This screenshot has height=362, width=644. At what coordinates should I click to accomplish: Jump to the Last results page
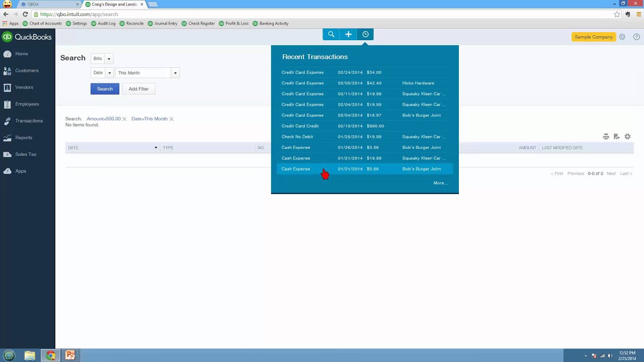pos(626,173)
